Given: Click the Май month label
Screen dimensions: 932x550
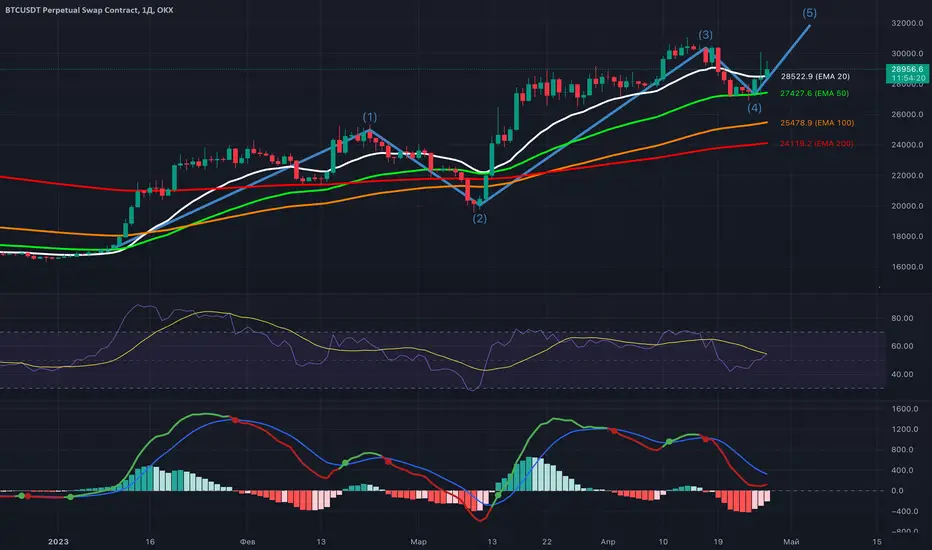Looking at the screenshot, I should [x=791, y=542].
